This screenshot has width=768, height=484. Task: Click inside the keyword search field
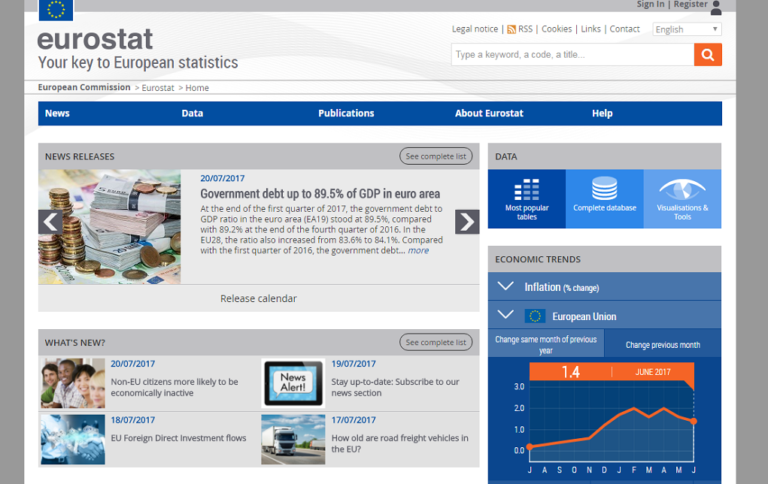pyautogui.click(x=572, y=54)
